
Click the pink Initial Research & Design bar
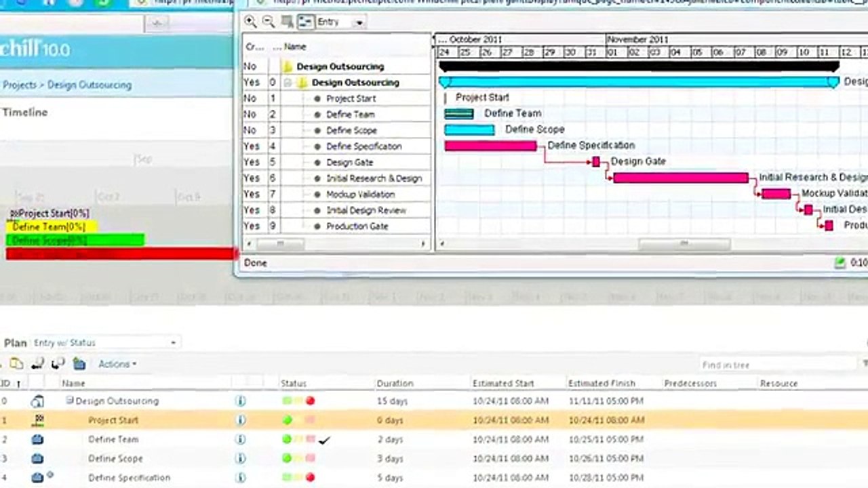click(x=681, y=178)
